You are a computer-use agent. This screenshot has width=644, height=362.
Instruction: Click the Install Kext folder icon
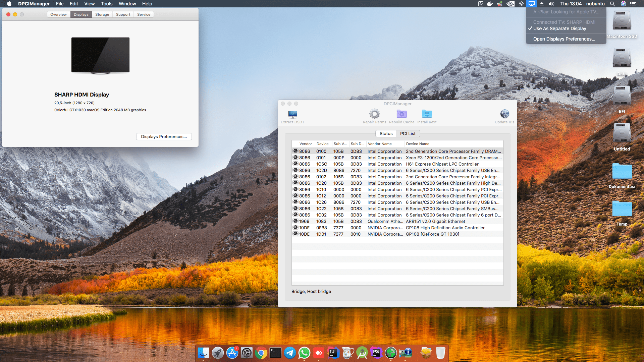(x=427, y=114)
